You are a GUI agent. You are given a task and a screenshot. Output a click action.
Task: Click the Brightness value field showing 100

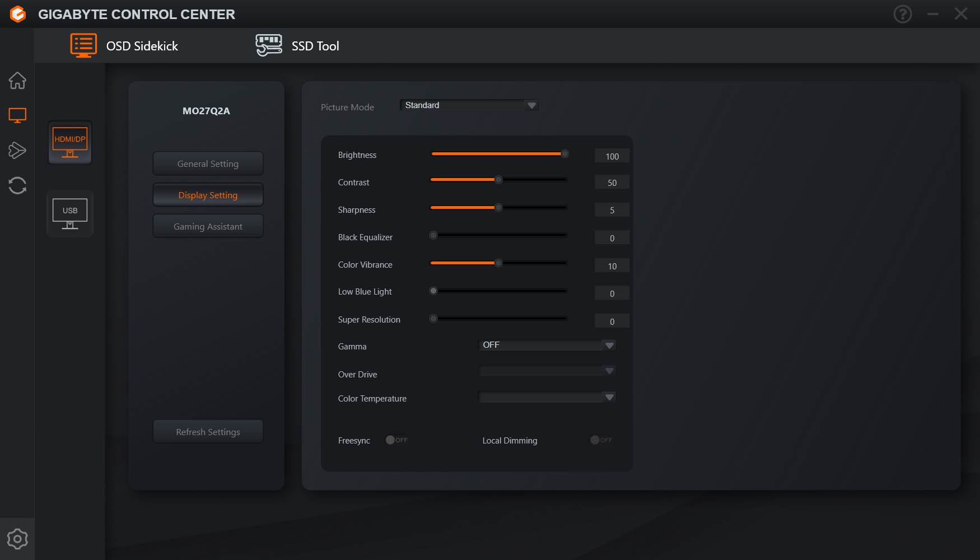[x=612, y=156]
